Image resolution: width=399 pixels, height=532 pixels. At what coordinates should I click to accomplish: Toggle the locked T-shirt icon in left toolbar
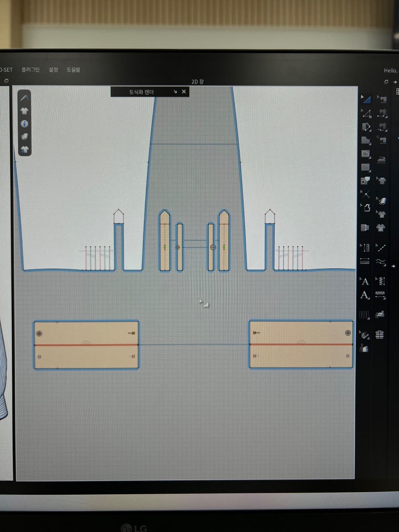(x=24, y=150)
